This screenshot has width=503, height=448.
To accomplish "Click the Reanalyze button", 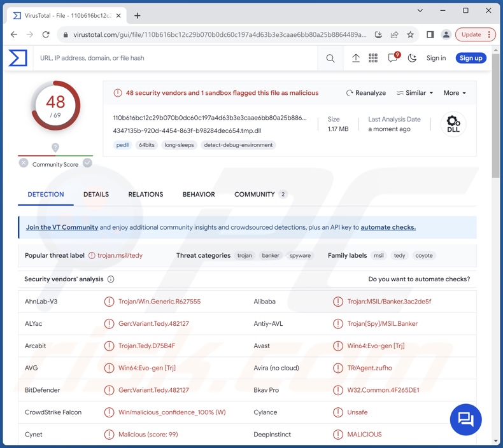I will (366, 93).
